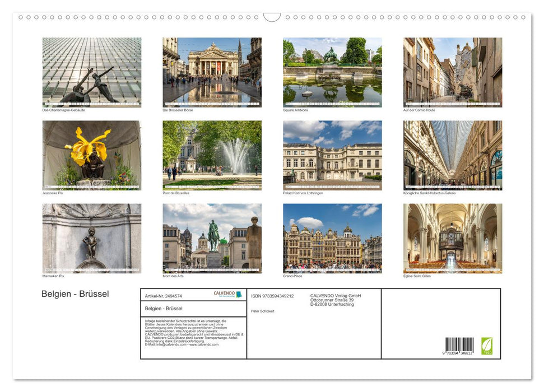Image resolution: width=544 pixels, height=392 pixels.
Task: Click the Grand-Place caption
Action: 292,276
